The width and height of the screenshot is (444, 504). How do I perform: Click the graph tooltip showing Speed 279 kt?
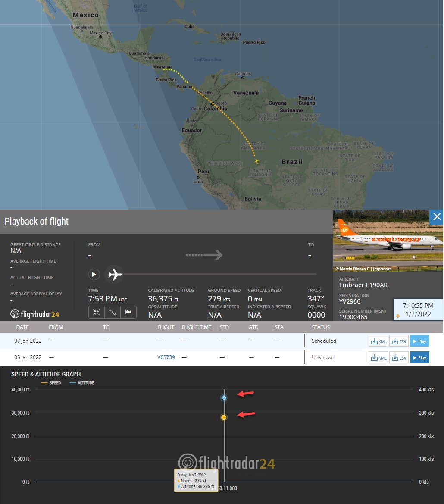(196, 480)
